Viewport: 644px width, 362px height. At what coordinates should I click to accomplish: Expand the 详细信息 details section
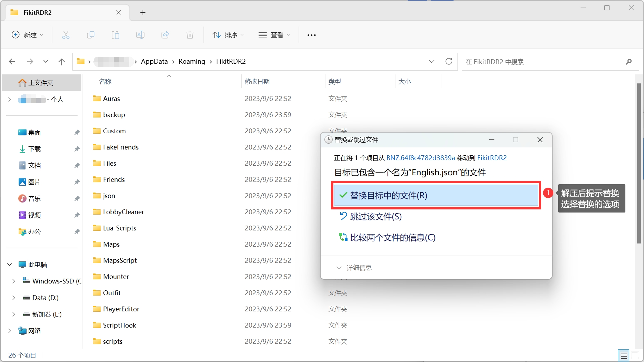(x=354, y=268)
